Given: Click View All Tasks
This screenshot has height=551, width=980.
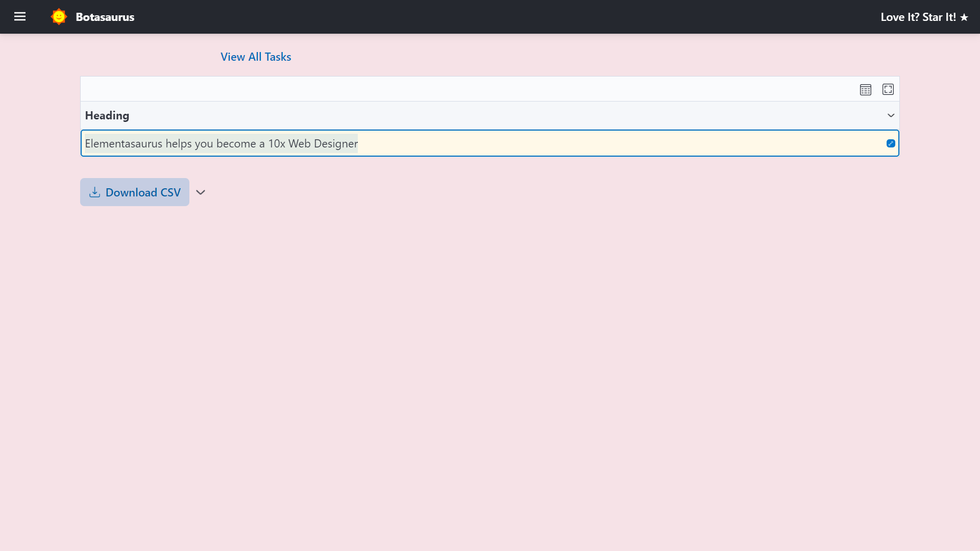Looking at the screenshot, I should [256, 57].
